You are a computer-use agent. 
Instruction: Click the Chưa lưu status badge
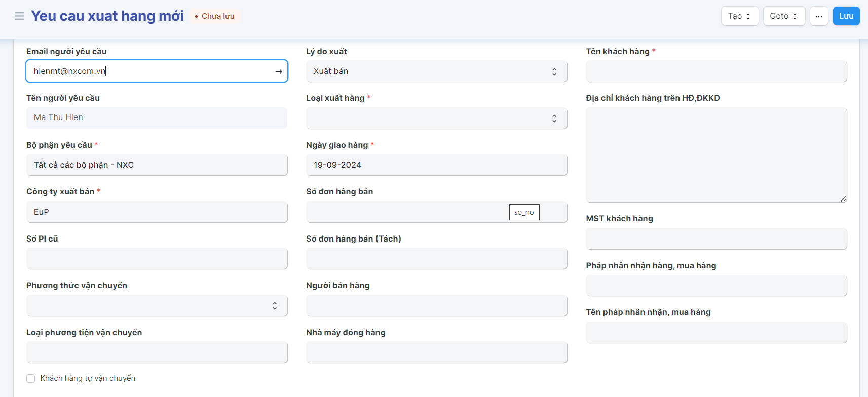point(215,16)
